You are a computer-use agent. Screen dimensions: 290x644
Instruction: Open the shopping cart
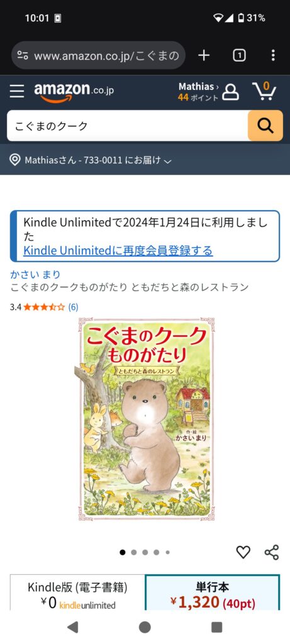click(x=264, y=91)
